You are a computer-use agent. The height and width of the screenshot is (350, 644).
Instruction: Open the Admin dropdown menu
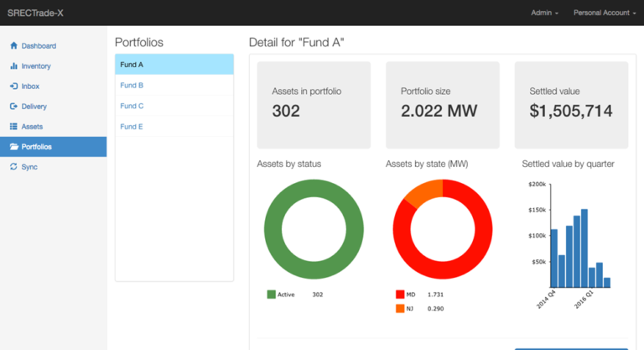[x=545, y=13]
